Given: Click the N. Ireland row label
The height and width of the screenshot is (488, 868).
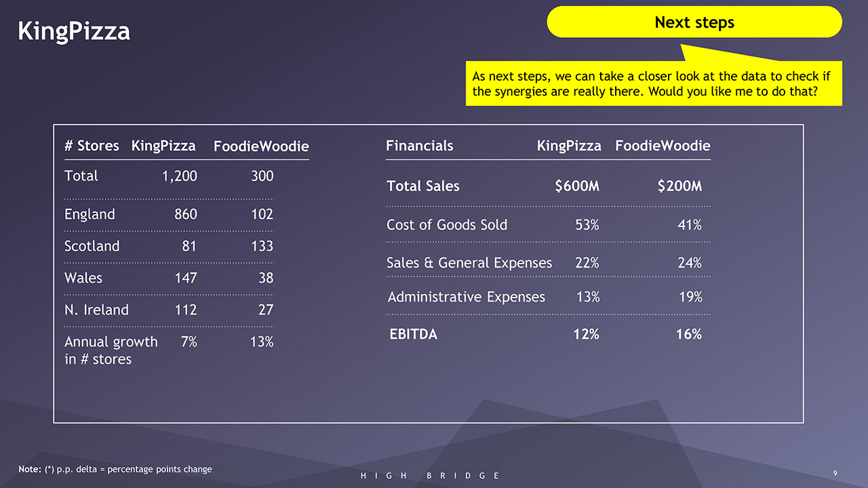Looking at the screenshot, I should [96, 310].
